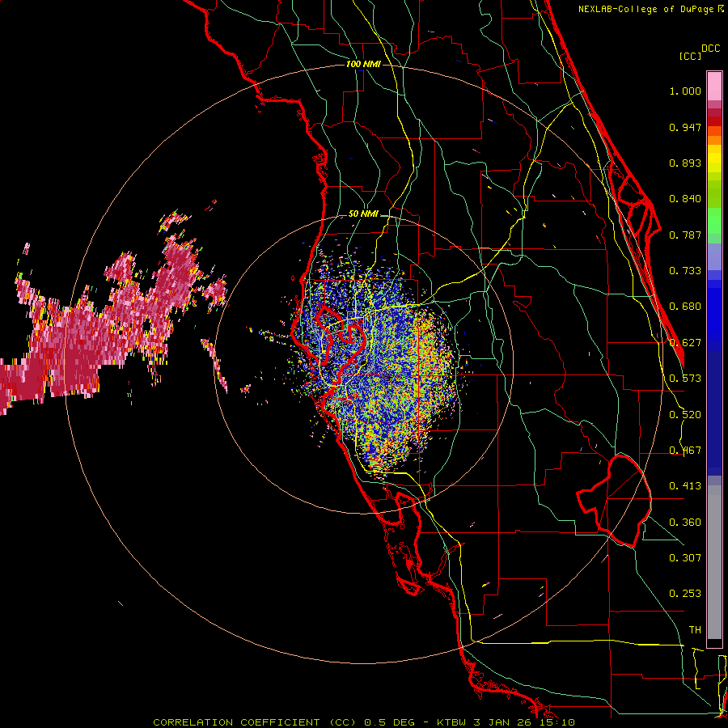Select the 0.680 legend value
This screenshot has width=728, height=728.
click(x=685, y=307)
